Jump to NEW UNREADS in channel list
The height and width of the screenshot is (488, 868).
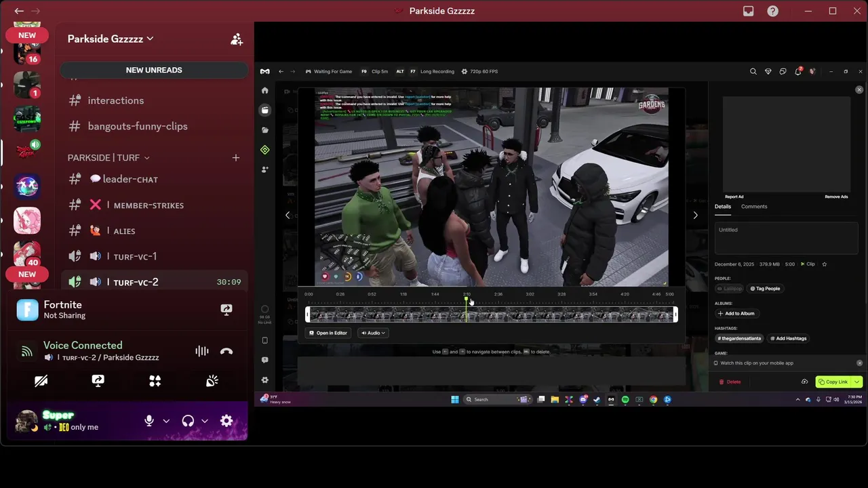pyautogui.click(x=154, y=70)
